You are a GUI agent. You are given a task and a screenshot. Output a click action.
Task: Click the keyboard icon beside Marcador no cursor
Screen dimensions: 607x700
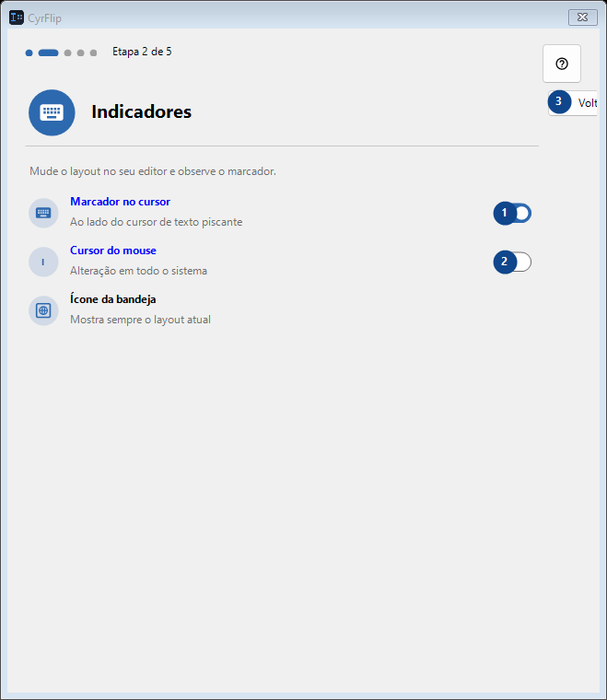(43, 213)
